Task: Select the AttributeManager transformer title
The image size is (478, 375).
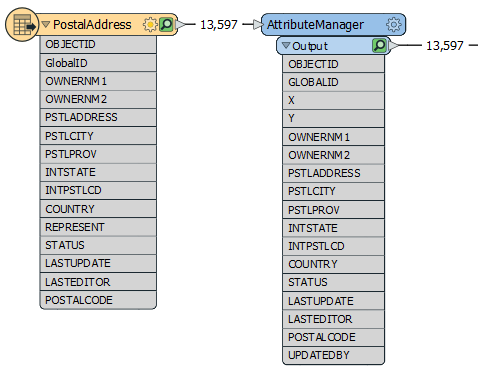Action: click(x=315, y=25)
